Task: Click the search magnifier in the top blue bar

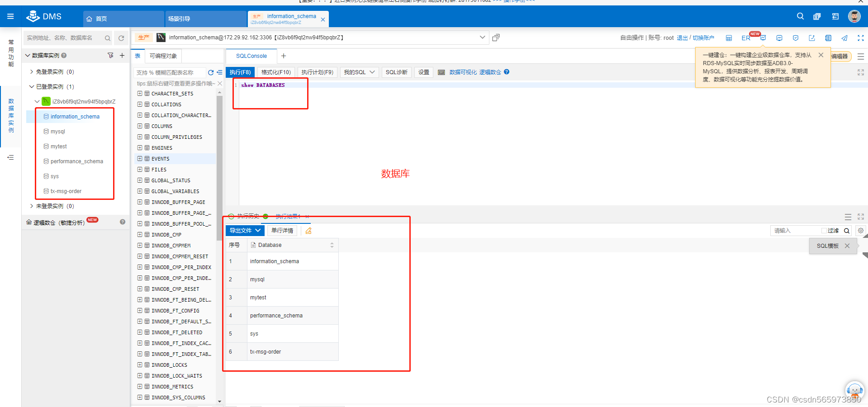Action: tap(800, 16)
